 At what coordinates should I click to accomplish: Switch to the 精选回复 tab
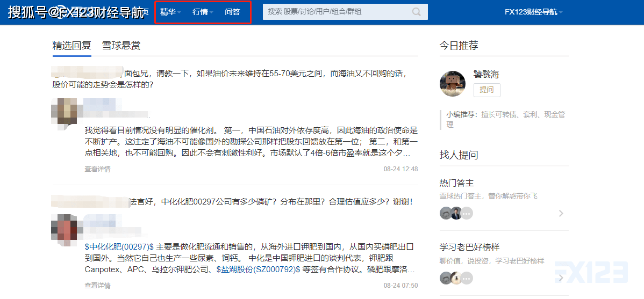tap(72, 46)
